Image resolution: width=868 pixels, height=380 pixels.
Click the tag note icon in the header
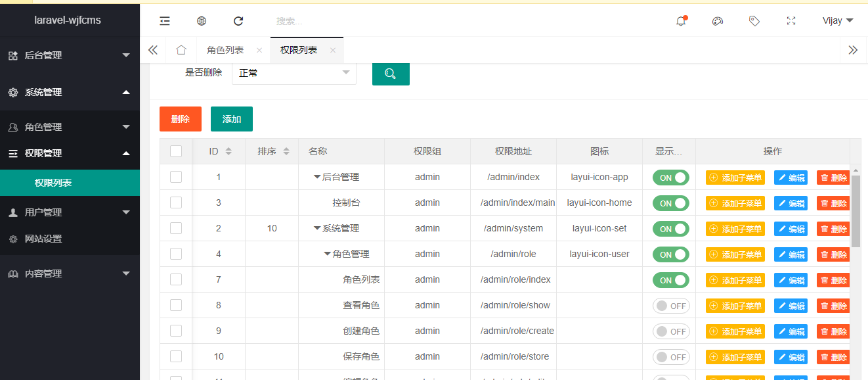pos(754,21)
